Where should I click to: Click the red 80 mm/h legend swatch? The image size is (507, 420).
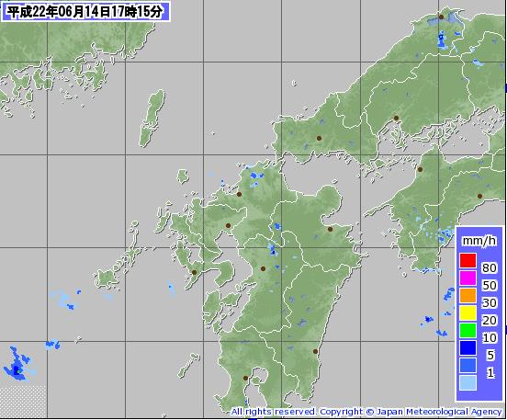[468, 260]
